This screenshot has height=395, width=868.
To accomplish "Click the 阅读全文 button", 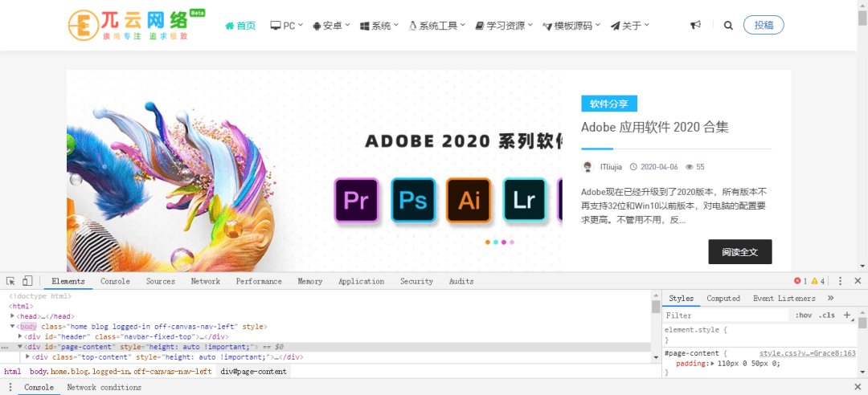I will pos(739,252).
